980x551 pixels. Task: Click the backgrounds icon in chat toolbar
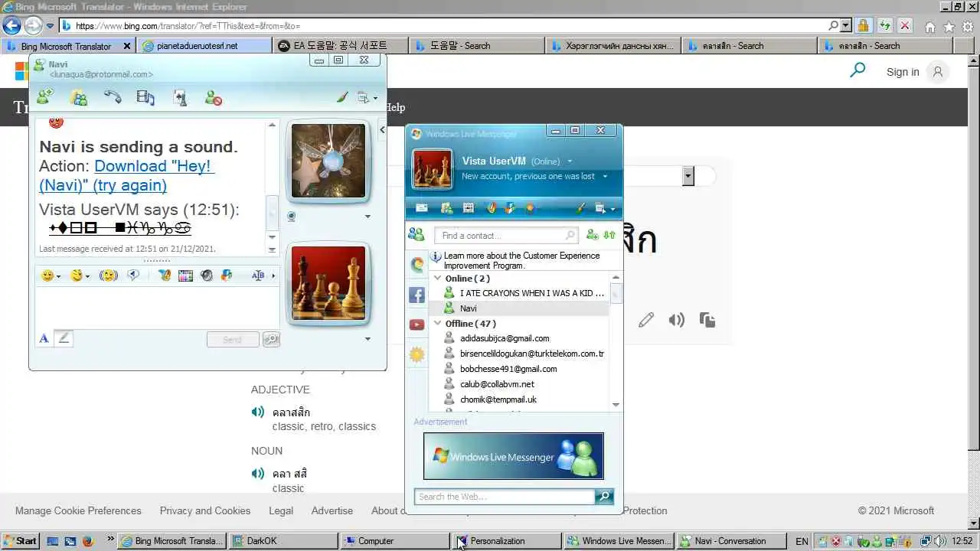185,275
